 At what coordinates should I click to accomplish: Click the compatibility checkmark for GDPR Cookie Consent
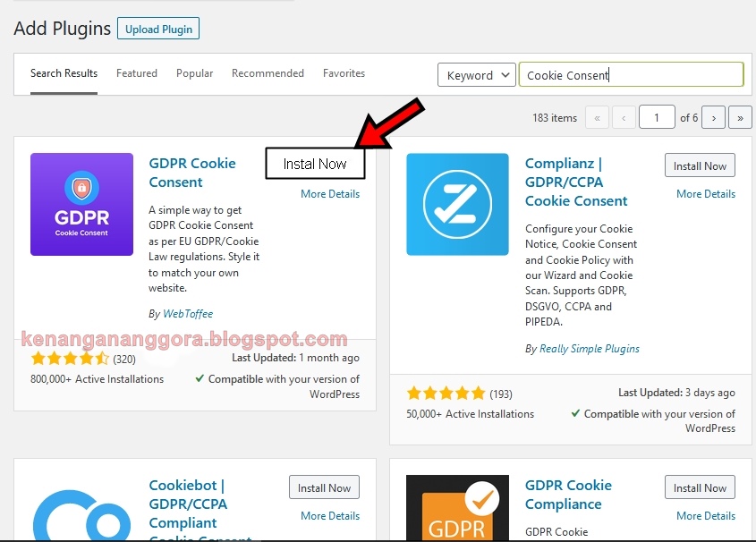[200, 378]
